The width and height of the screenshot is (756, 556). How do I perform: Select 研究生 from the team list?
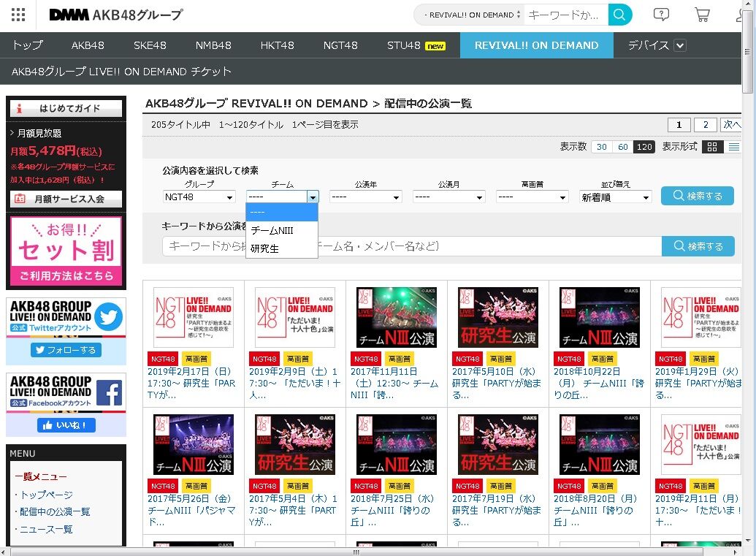point(281,249)
